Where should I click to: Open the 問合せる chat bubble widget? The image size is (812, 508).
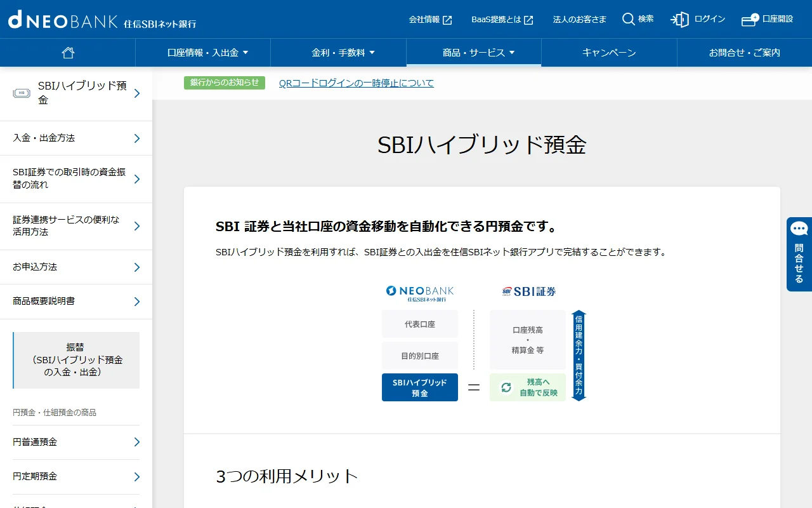click(799, 254)
